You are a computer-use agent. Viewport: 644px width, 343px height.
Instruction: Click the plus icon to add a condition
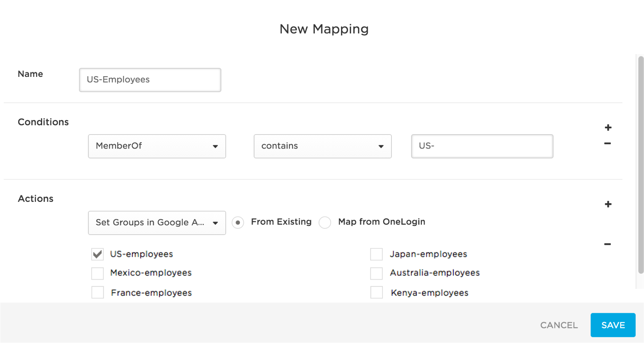608,128
